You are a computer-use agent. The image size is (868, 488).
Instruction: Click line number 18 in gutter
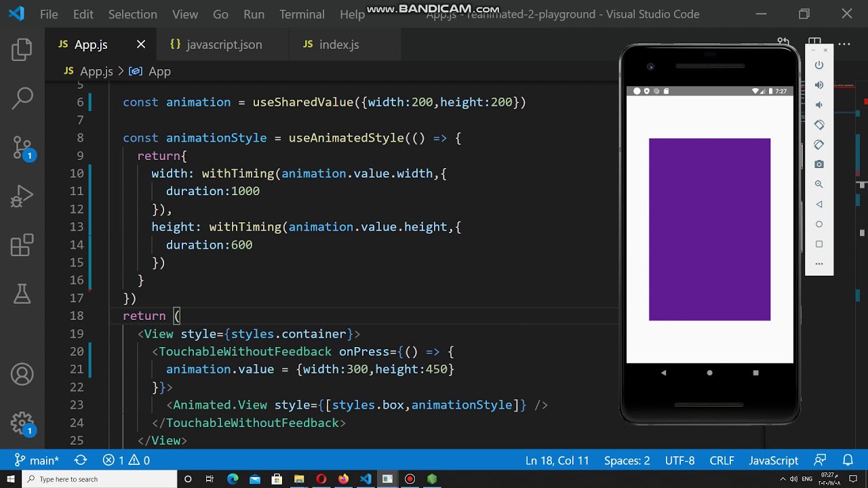coord(76,316)
